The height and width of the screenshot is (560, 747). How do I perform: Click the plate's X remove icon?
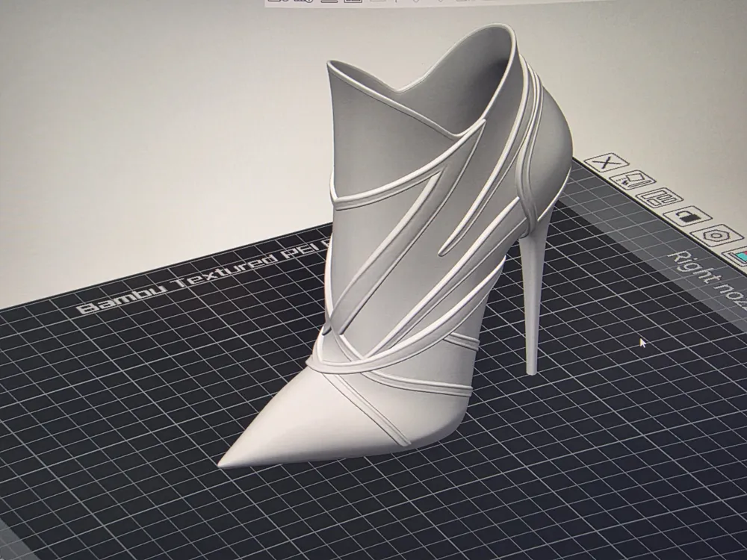pos(608,162)
